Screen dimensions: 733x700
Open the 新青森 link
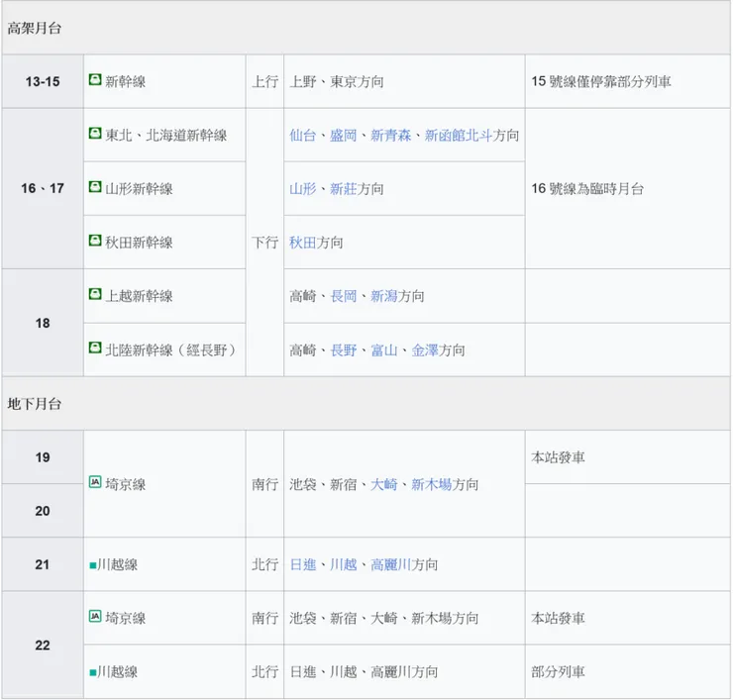tap(391, 136)
